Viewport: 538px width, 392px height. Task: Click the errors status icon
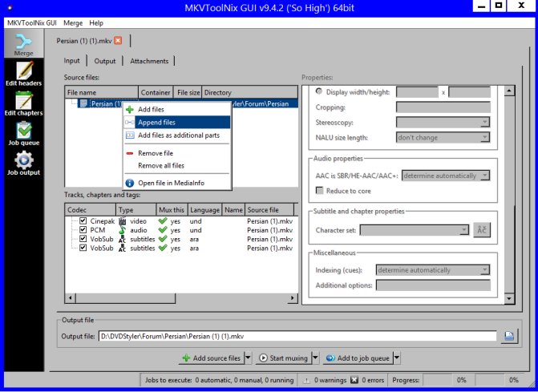point(354,380)
